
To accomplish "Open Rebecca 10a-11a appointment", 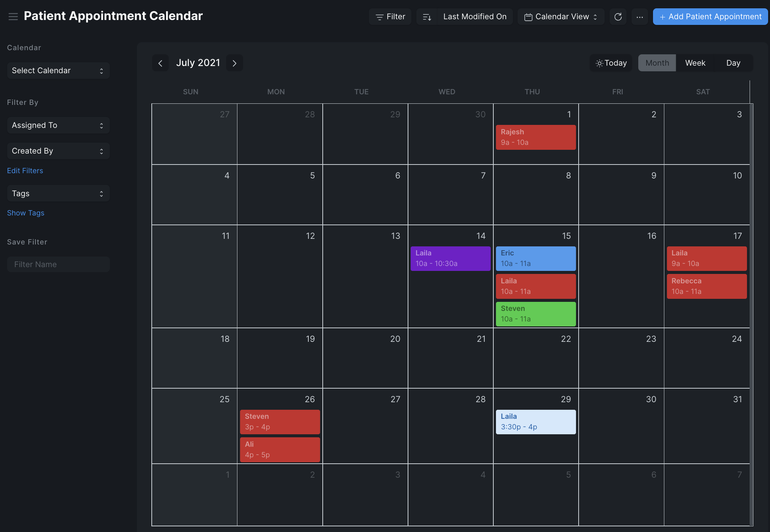I will 707,286.
